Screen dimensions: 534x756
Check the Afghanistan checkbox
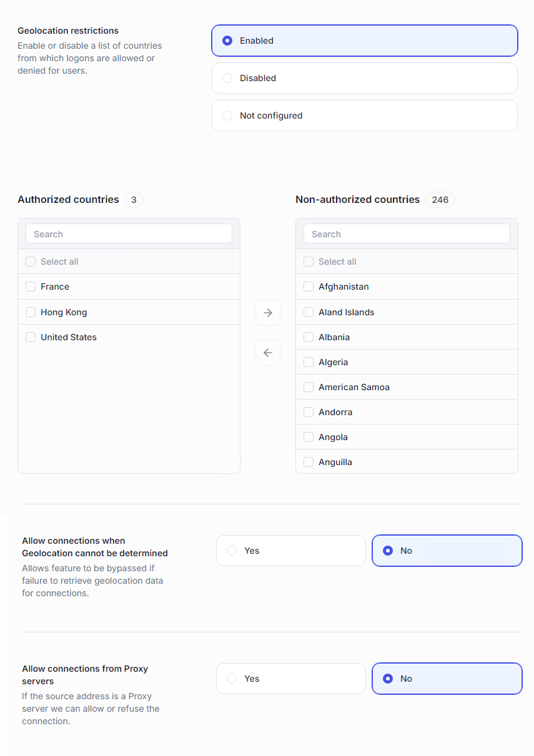click(309, 287)
